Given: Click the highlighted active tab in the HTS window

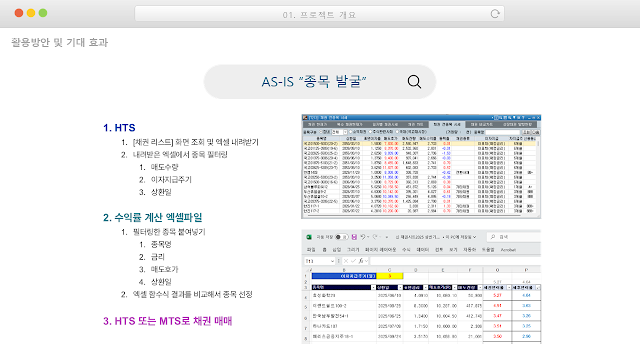Looking at the screenshot, I should pyautogui.click(x=447, y=124).
